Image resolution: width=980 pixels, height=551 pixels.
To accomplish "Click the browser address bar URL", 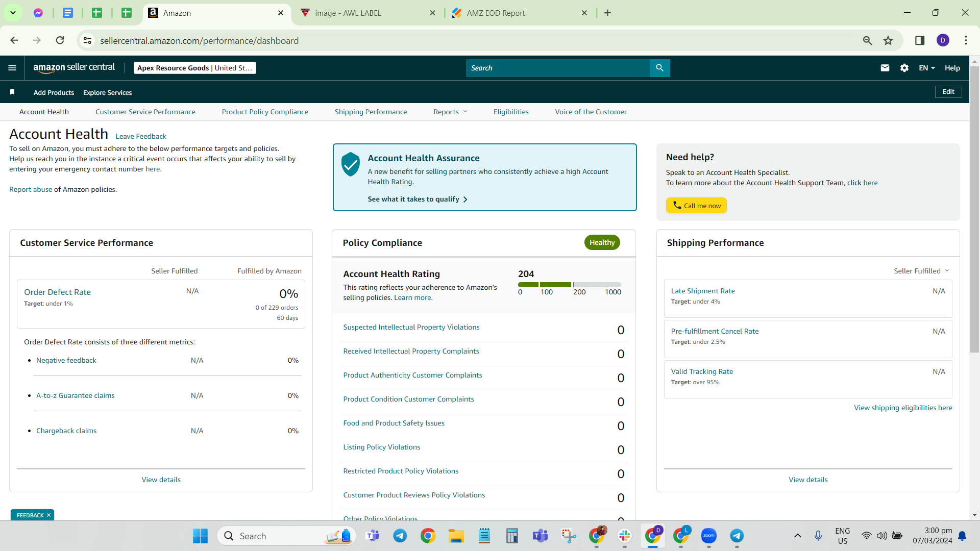I will [x=199, y=40].
